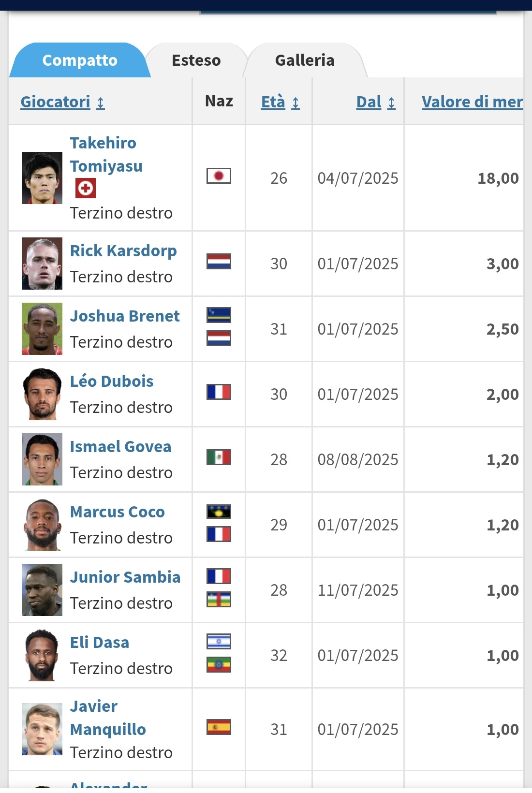The image size is (532, 793).
Task: Open Rick Karsdorp's player profile
Action: point(123,251)
